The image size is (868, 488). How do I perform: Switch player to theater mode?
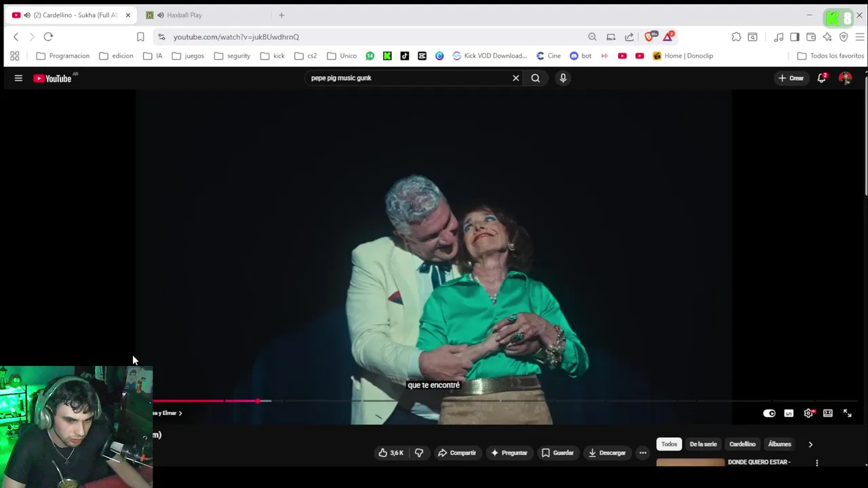pos(828,413)
